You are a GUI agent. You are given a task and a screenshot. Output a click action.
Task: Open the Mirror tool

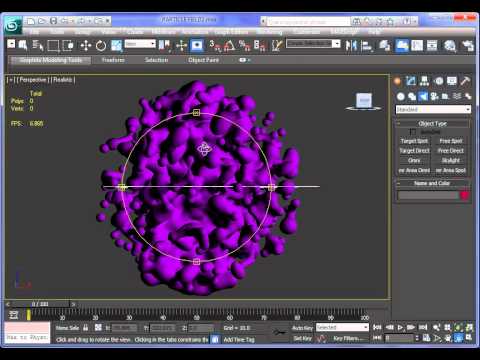(x=351, y=45)
